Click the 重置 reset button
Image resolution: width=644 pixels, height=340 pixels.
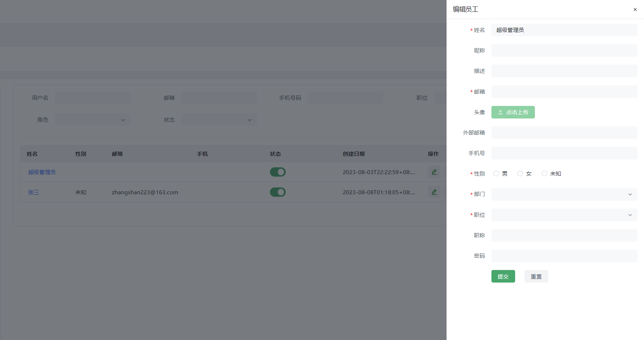(x=536, y=276)
